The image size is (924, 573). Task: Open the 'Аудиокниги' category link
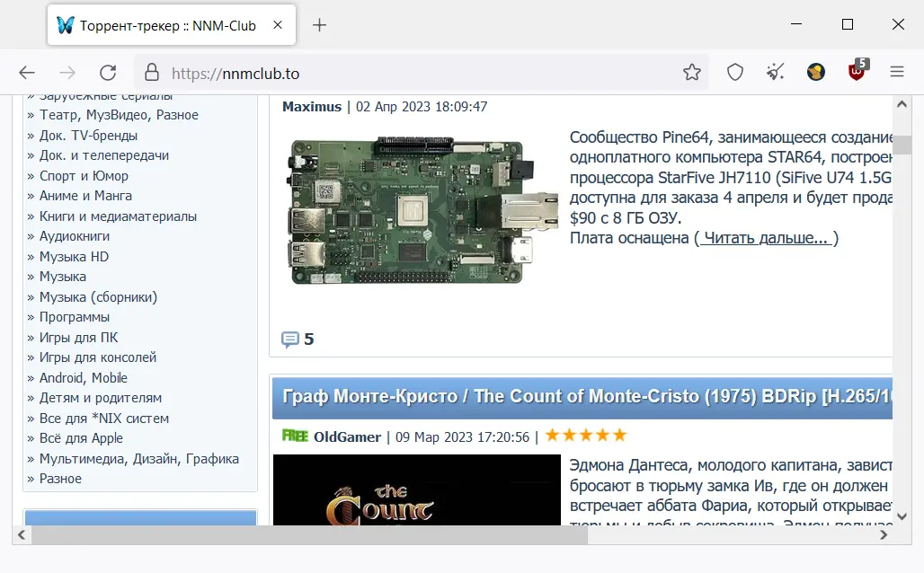75,236
